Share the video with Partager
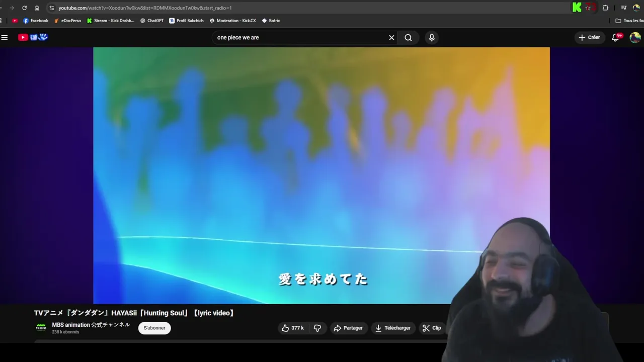 point(348,328)
